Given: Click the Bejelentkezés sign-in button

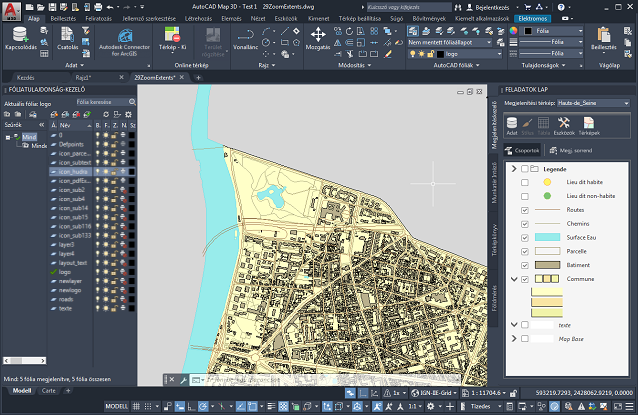Looking at the screenshot, I should pyautogui.click(x=491, y=6).
